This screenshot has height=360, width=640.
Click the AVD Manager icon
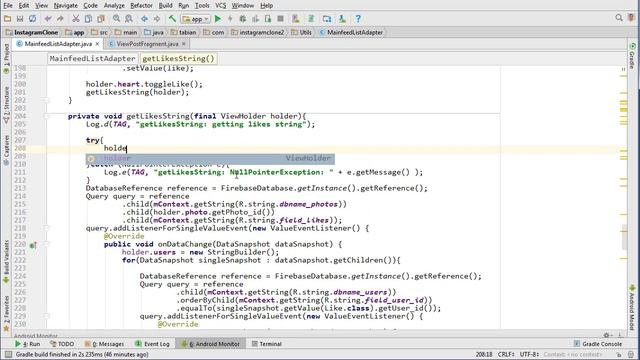click(296, 19)
